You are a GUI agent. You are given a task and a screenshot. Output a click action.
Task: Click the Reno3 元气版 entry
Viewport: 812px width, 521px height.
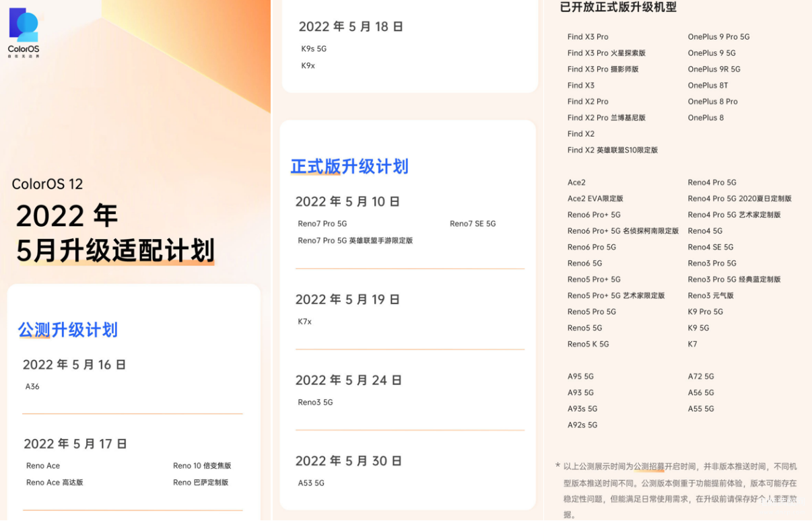click(710, 296)
